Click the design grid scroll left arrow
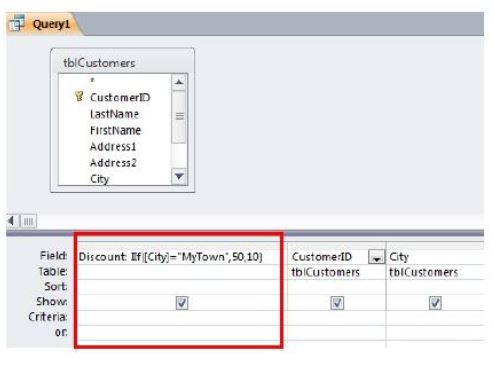The height and width of the screenshot is (368, 494). [x=12, y=221]
